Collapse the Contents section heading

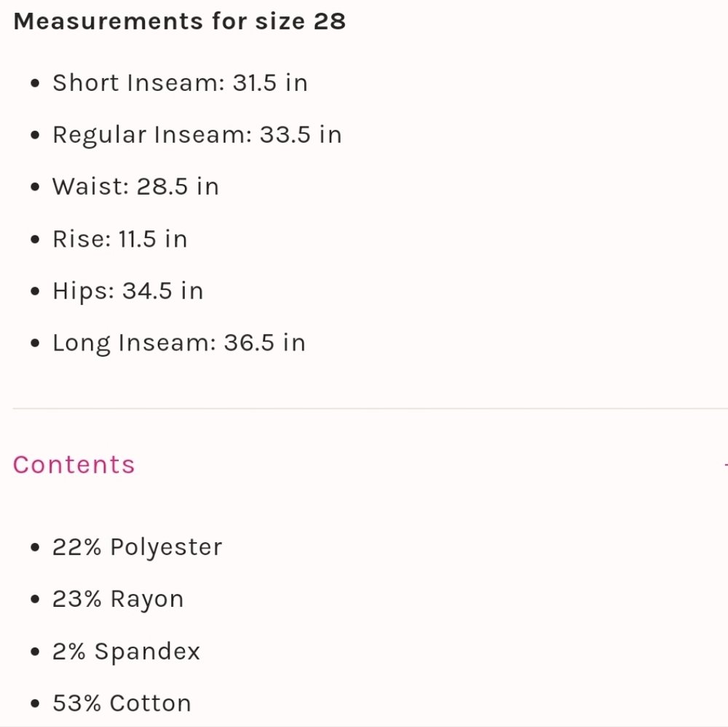pos(74,465)
